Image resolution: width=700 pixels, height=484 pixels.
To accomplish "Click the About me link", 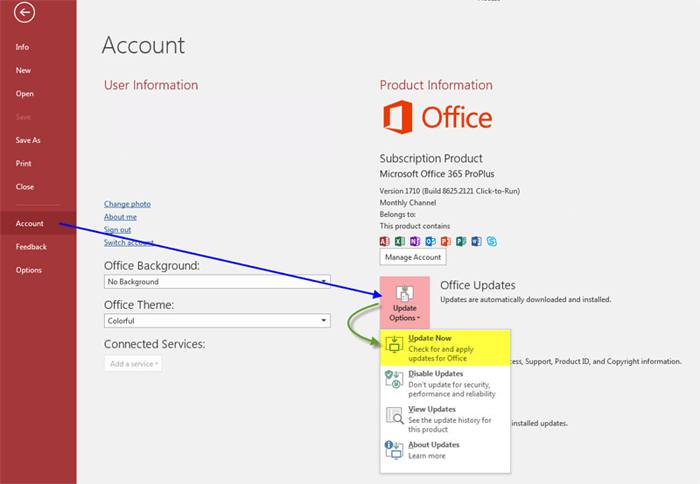I will pyautogui.click(x=120, y=217).
